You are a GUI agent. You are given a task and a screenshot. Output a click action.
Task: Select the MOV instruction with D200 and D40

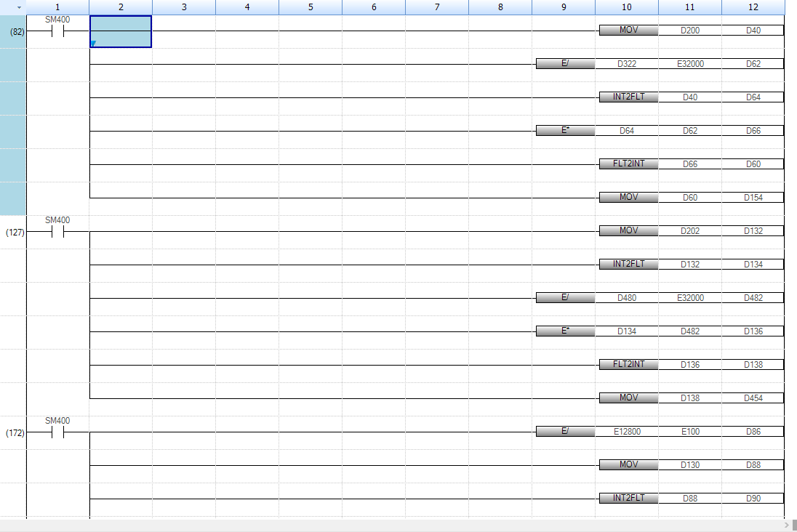[x=628, y=31]
